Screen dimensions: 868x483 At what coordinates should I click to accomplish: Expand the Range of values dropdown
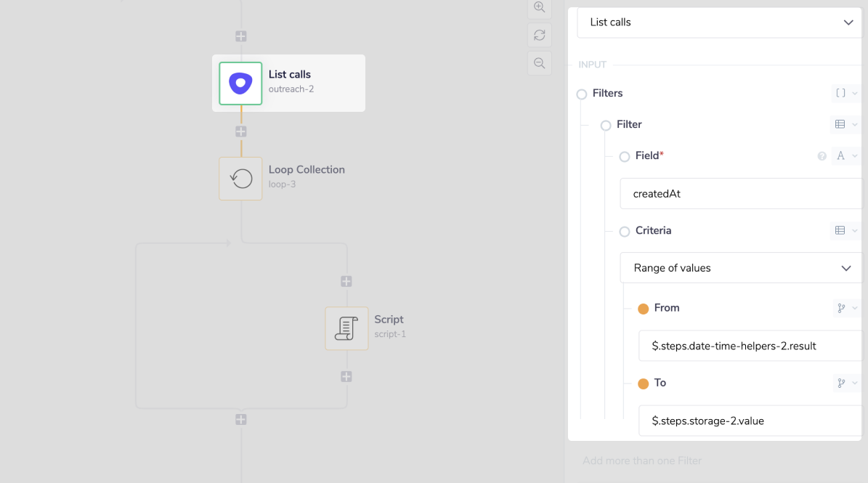point(741,268)
